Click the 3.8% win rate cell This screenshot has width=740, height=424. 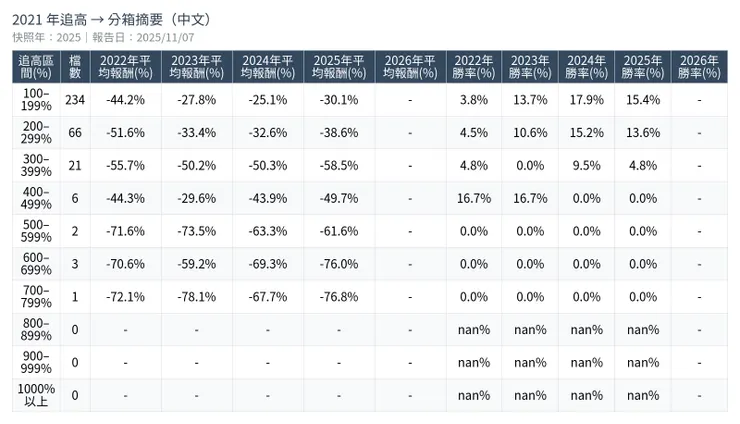pos(473,100)
